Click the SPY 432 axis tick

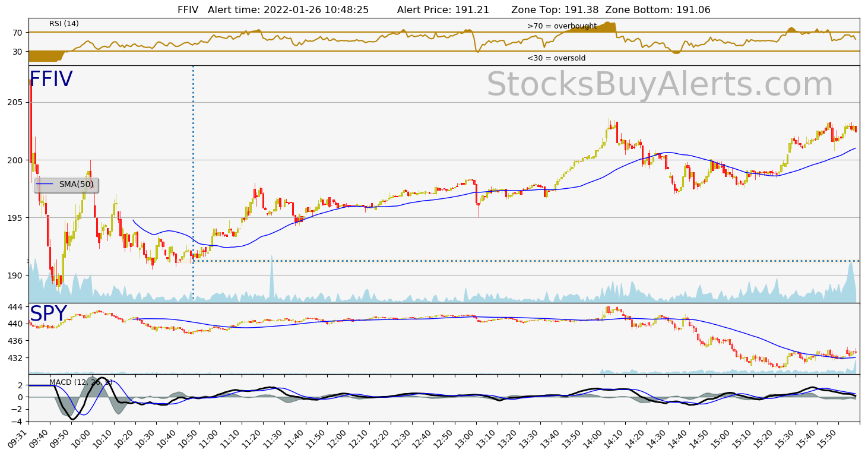pos(15,358)
